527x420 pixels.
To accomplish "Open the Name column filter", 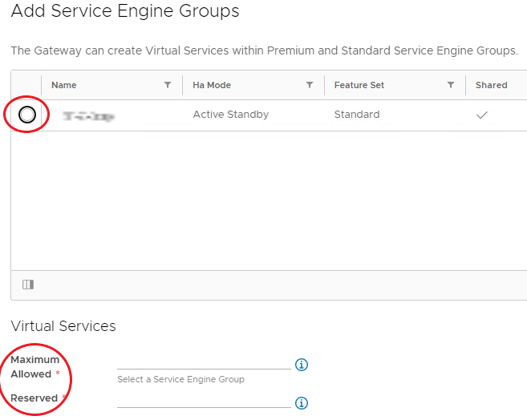I will point(168,85).
